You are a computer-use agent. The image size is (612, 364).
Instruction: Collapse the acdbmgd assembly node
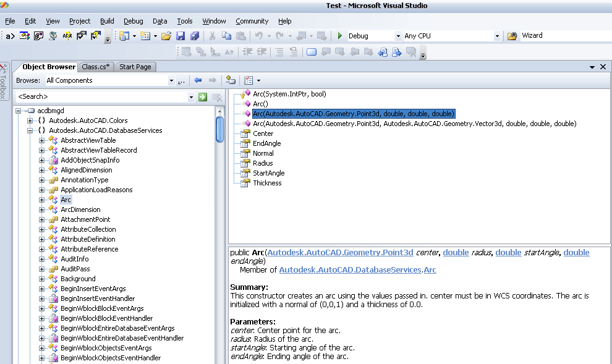point(18,111)
